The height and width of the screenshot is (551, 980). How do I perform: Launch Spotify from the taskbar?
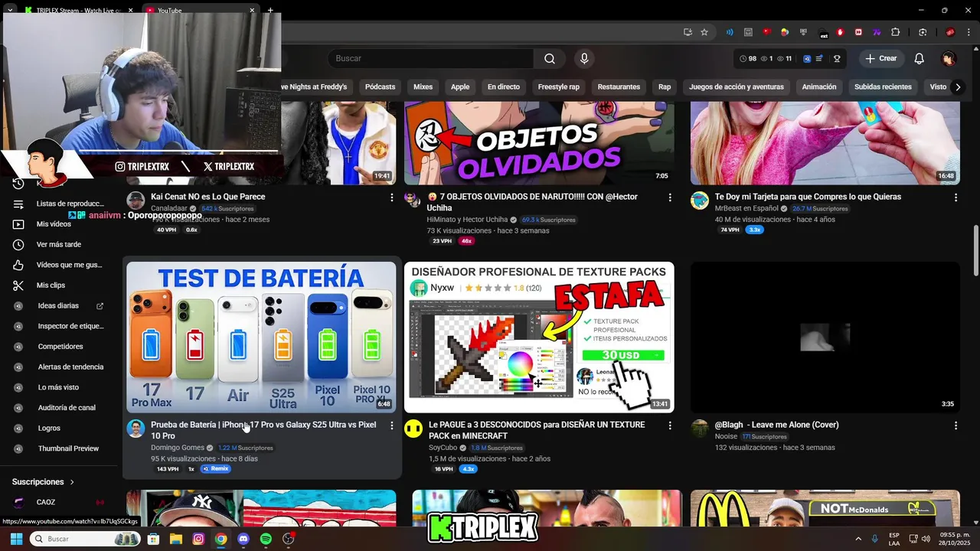[266, 539]
